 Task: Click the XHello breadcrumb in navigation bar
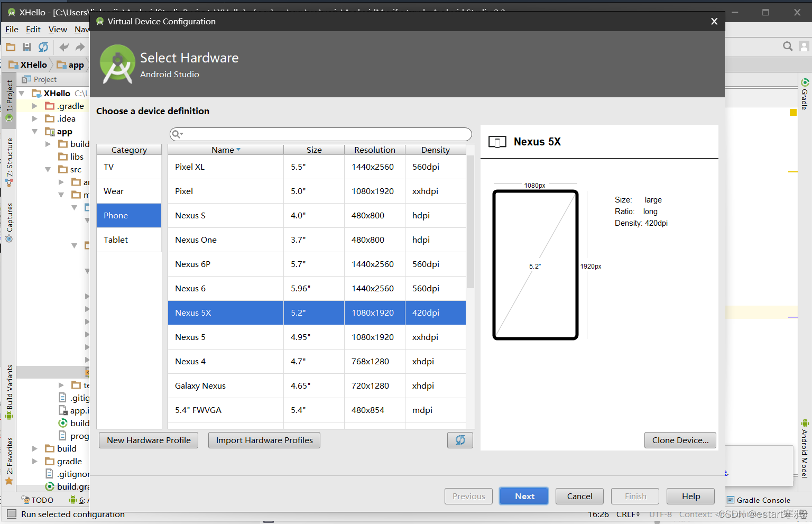28,65
